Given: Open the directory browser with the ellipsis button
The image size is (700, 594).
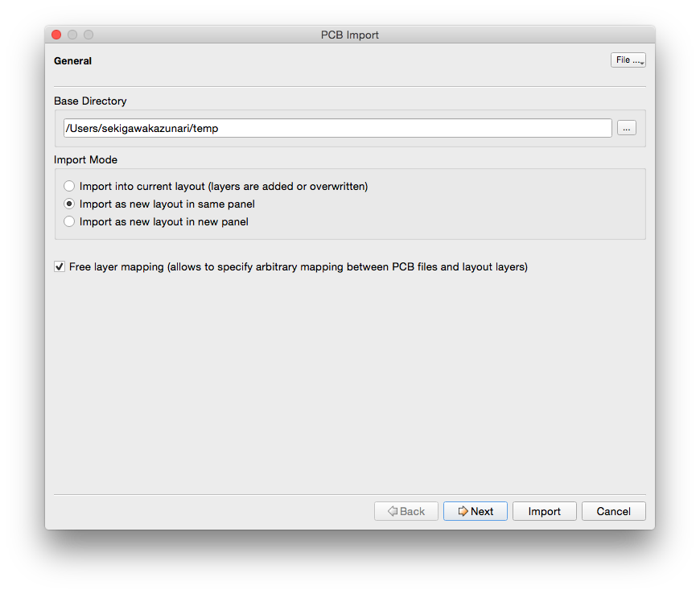Looking at the screenshot, I should click(626, 127).
